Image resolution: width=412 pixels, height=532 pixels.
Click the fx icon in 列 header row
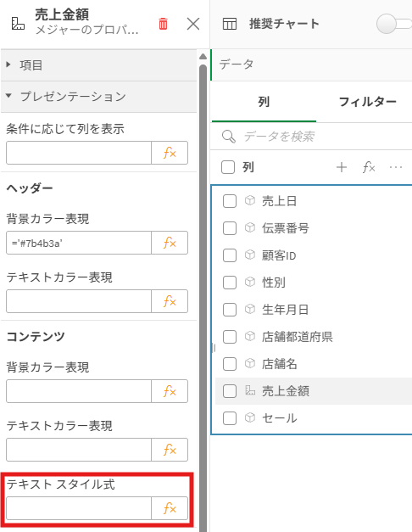(369, 167)
